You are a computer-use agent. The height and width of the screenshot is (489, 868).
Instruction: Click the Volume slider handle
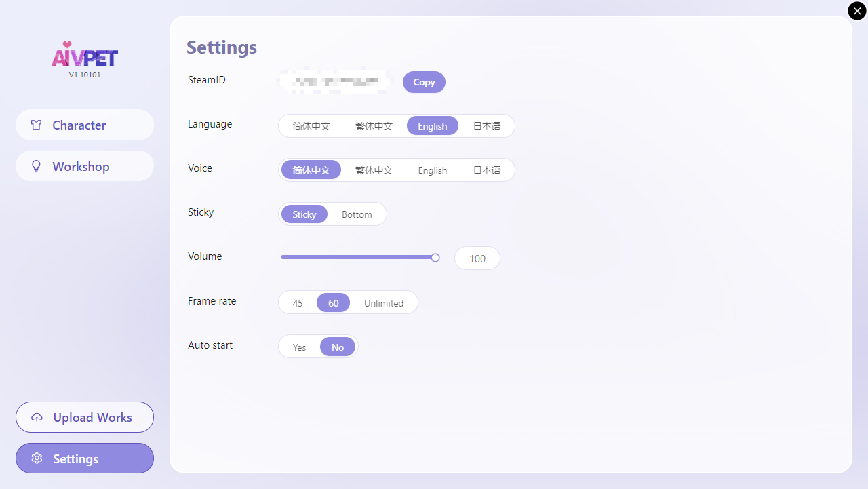[435, 258]
